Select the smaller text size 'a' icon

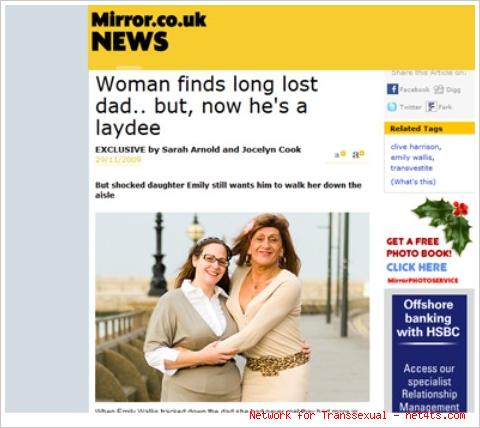pyautogui.click(x=340, y=154)
